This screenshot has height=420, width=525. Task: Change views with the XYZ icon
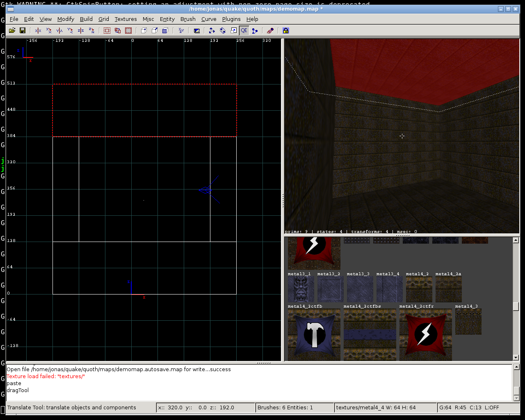coord(181,30)
